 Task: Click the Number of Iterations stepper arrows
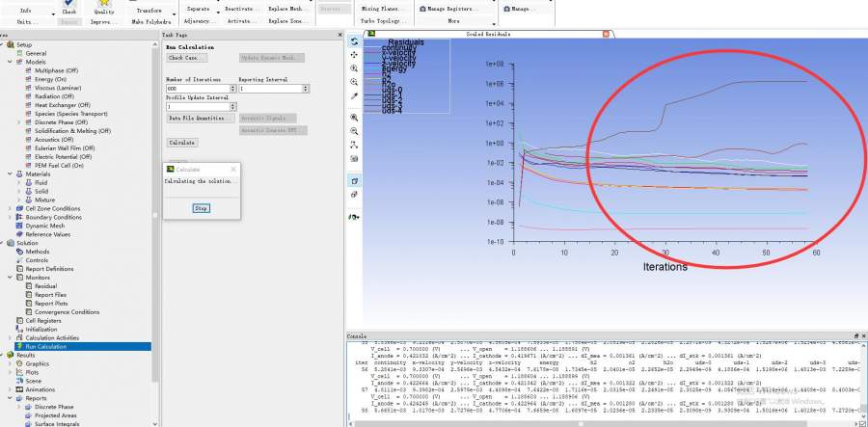point(234,89)
